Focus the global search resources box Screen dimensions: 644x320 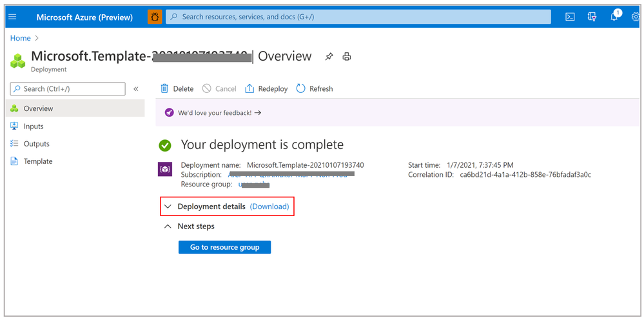358,17
